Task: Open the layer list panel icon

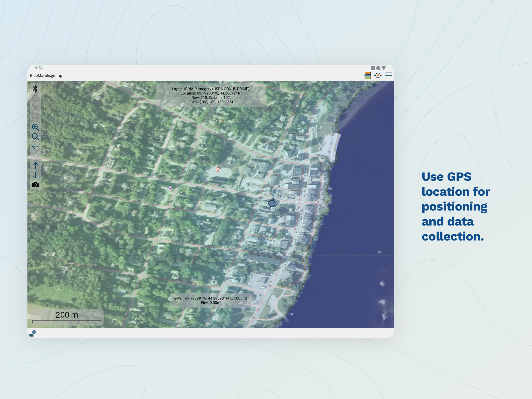Action: tap(367, 75)
